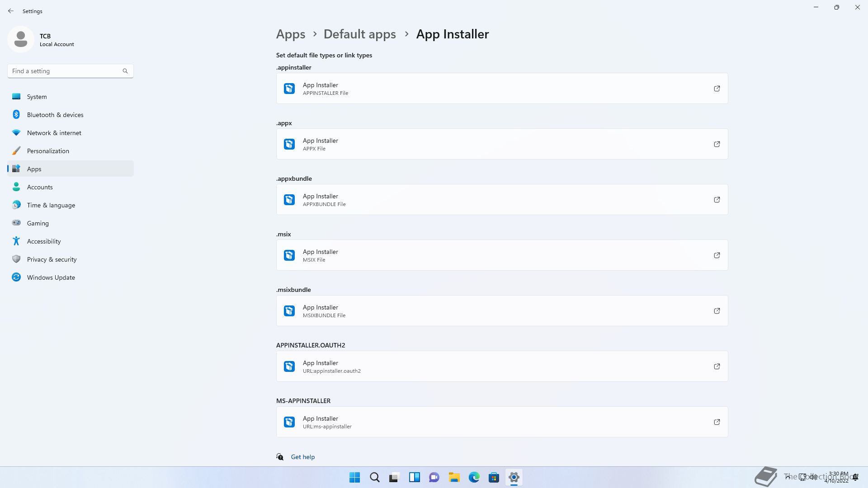Open external link icon for .appx row
868x488 pixels.
[x=717, y=144]
